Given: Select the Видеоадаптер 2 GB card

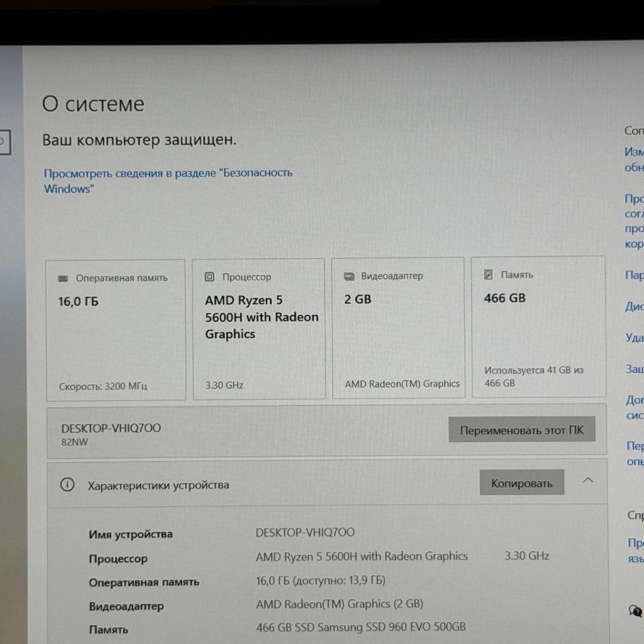Looking at the screenshot, I should 398,328.
